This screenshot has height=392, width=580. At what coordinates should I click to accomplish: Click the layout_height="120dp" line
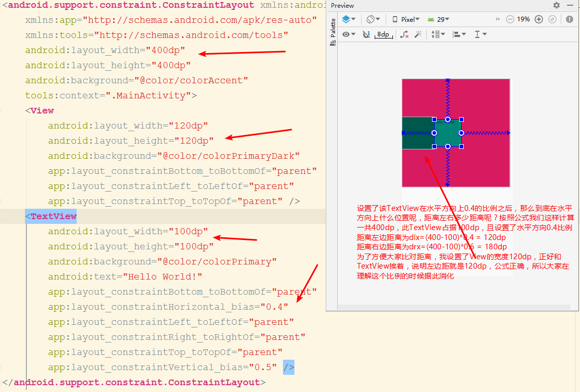131,141
